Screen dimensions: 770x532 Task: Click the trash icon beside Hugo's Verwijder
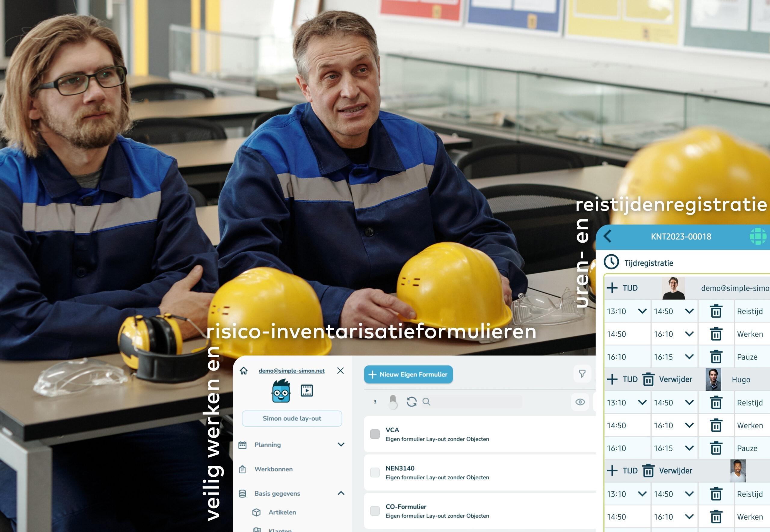648,379
